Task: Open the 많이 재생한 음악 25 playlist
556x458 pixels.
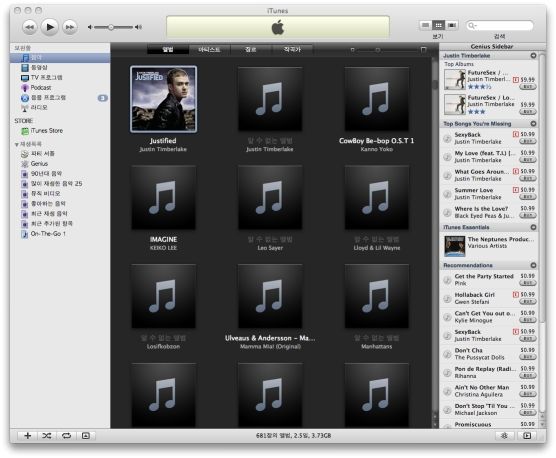Action: [x=51, y=184]
